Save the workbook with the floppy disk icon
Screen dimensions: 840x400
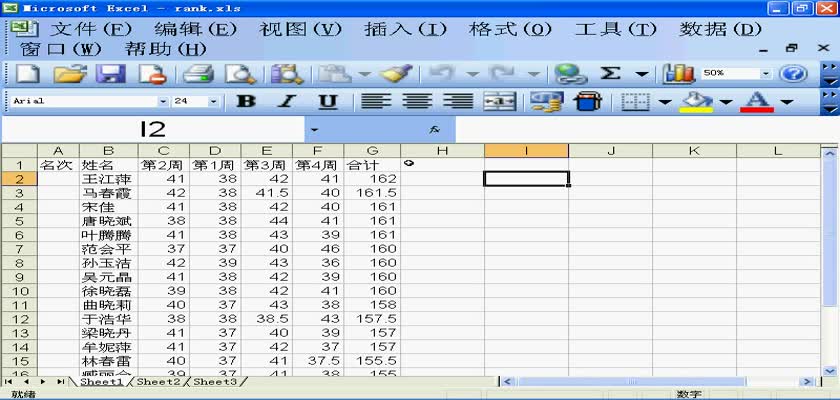click(110, 73)
